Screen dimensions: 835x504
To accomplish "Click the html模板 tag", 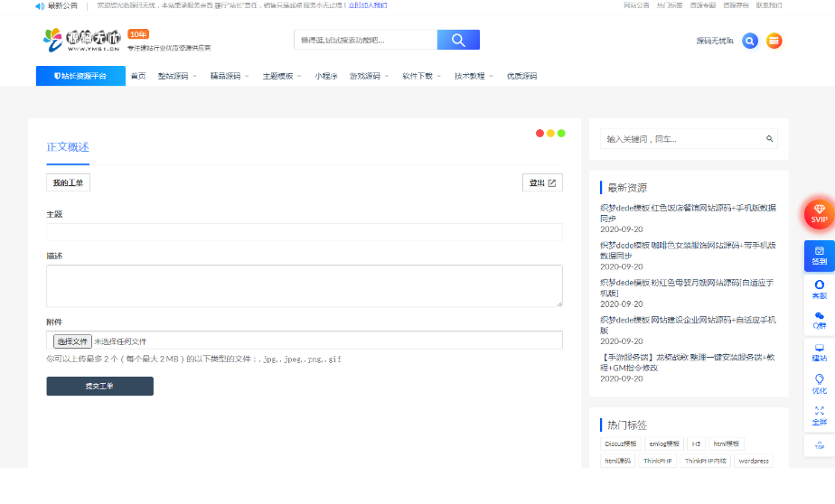I will click(x=727, y=443).
